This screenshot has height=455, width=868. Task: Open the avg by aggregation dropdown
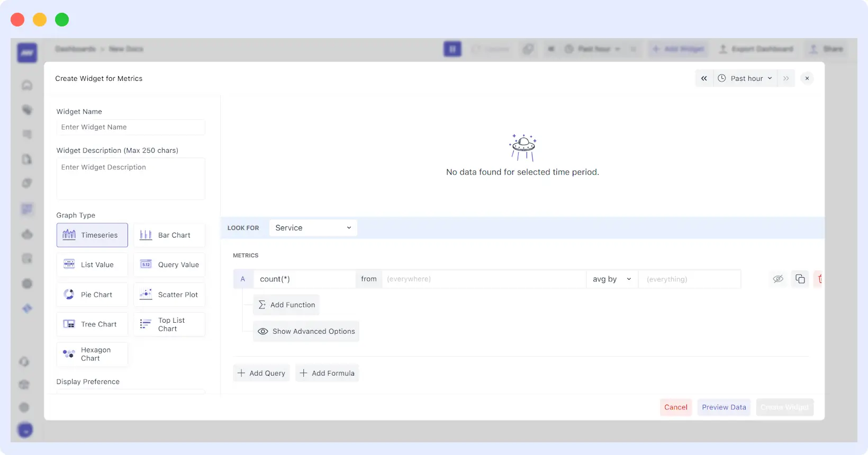pyautogui.click(x=612, y=279)
